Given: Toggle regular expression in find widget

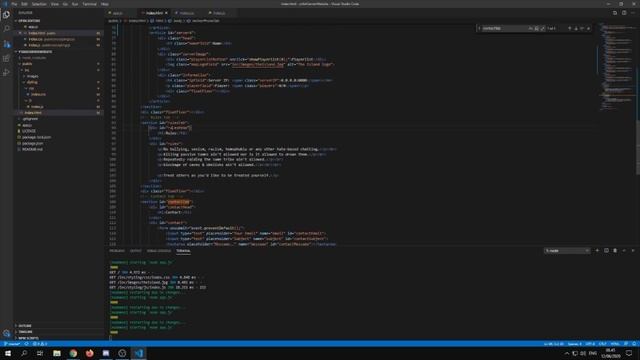Looking at the screenshot, I should click(x=542, y=29).
